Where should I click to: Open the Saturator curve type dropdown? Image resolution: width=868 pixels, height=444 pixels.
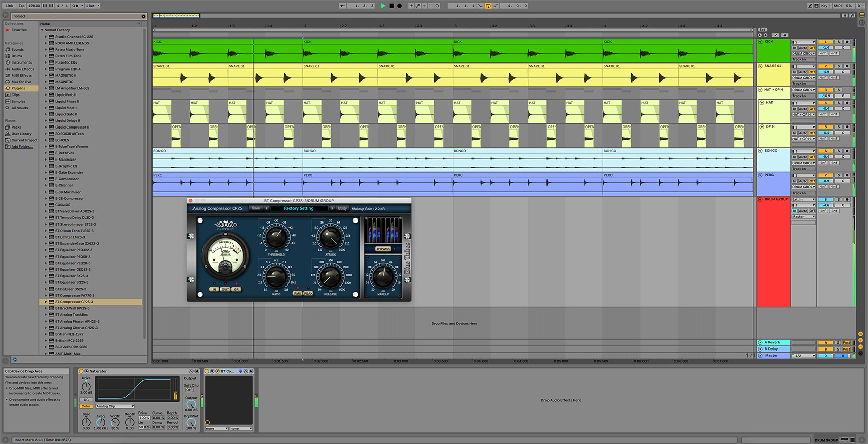115,406
